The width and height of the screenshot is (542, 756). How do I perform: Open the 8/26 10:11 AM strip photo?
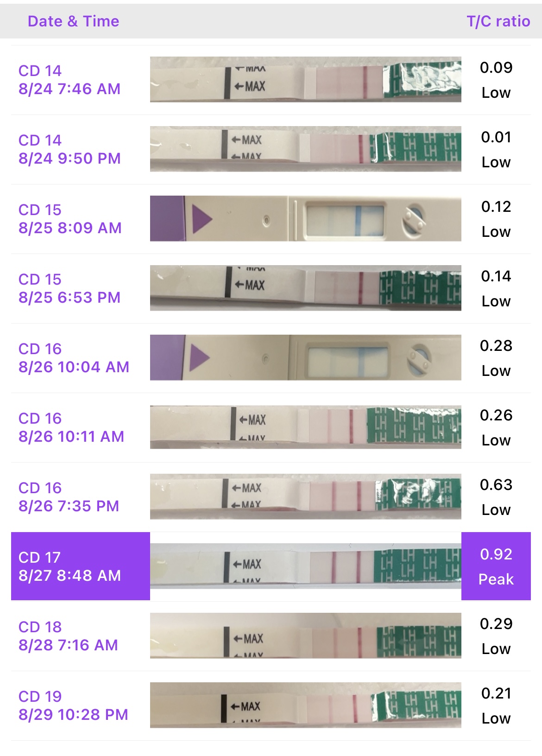point(305,427)
